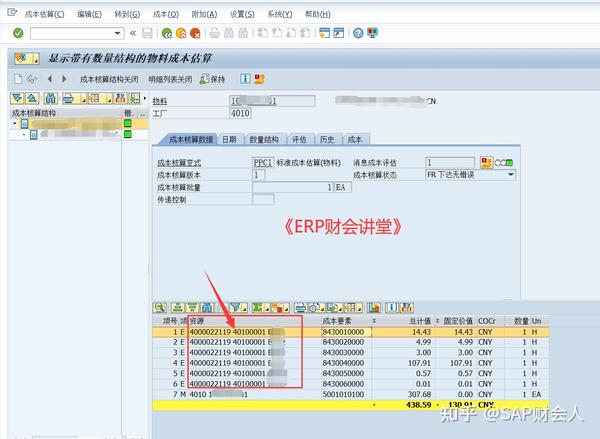This screenshot has width=600, height=439.
Task: Click the previous arrow in application toolbar
Action: [x=50, y=79]
